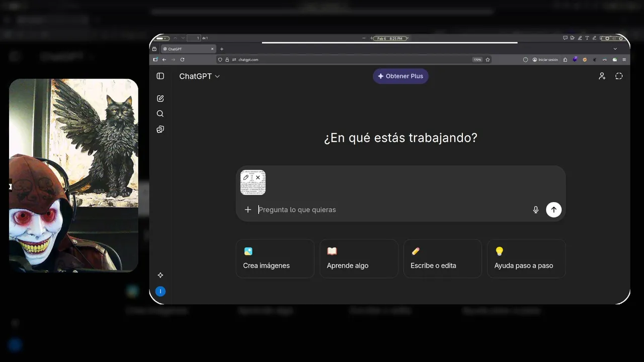This screenshot has height=362, width=644.
Task: Choose the Aprende algo suggestion card
Action: click(359, 258)
